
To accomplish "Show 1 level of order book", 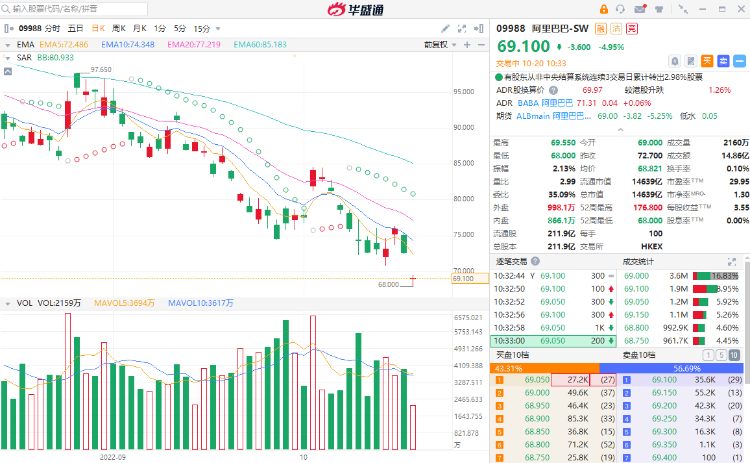I will [708, 355].
